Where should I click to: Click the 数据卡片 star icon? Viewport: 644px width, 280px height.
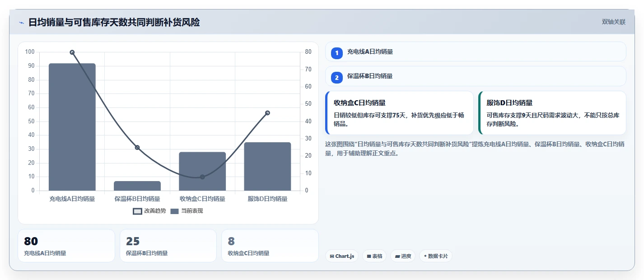[x=425, y=256]
